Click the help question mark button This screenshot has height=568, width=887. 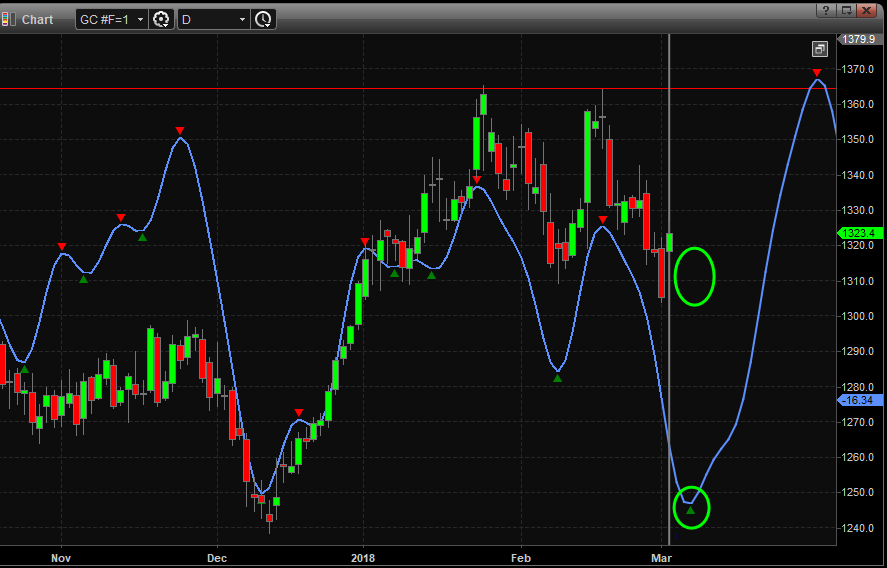826,10
